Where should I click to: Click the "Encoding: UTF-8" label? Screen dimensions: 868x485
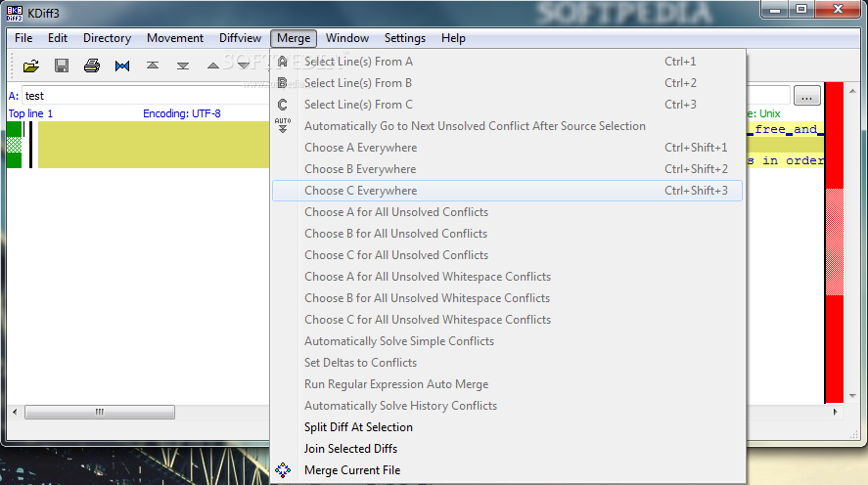[x=182, y=113]
